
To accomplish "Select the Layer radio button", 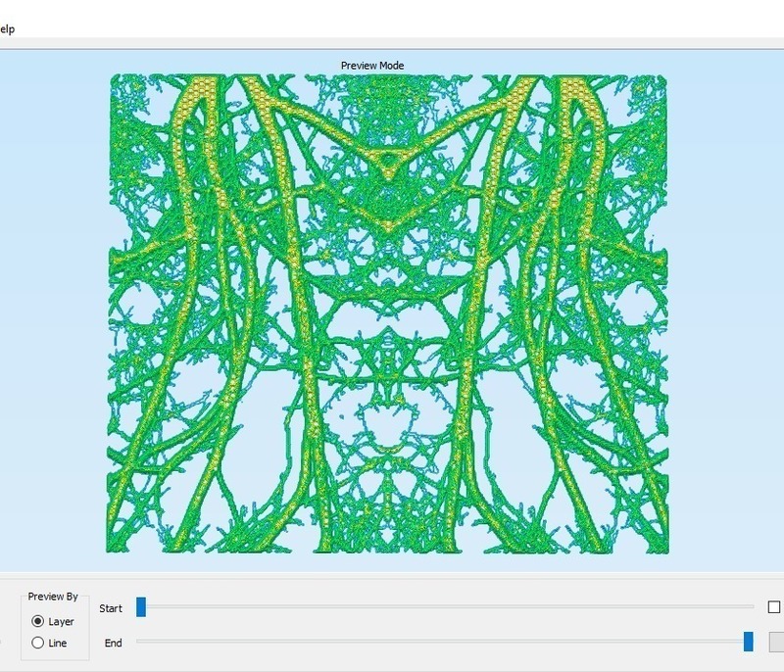I will (x=38, y=621).
